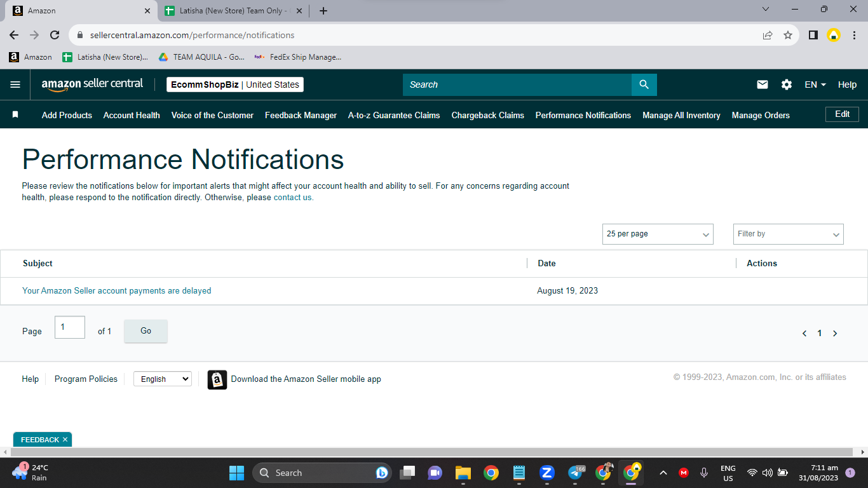Viewport: 868px width, 488px height.
Task: Go to Manage Orders
Action: tap(761, 115)
